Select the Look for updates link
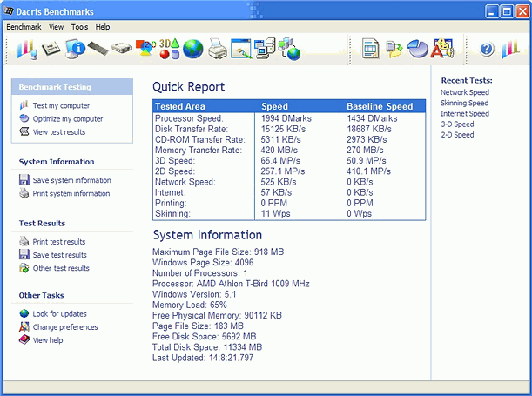532x396 pixels. pos(60,314)
